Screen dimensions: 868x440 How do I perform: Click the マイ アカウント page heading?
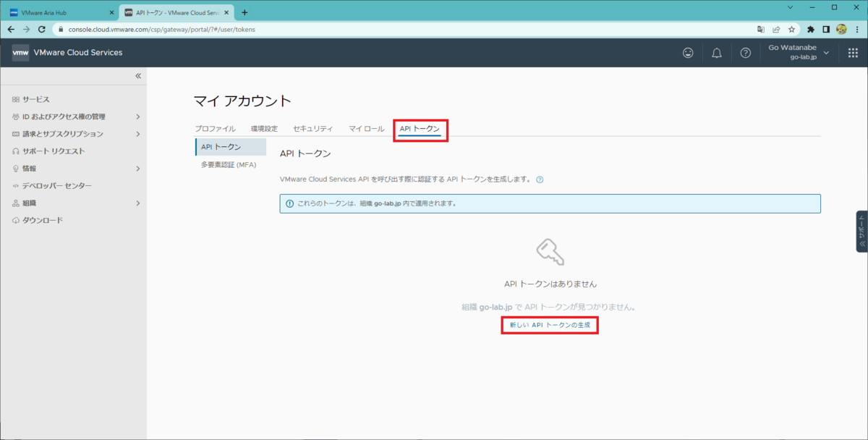[x=242, y=101]
